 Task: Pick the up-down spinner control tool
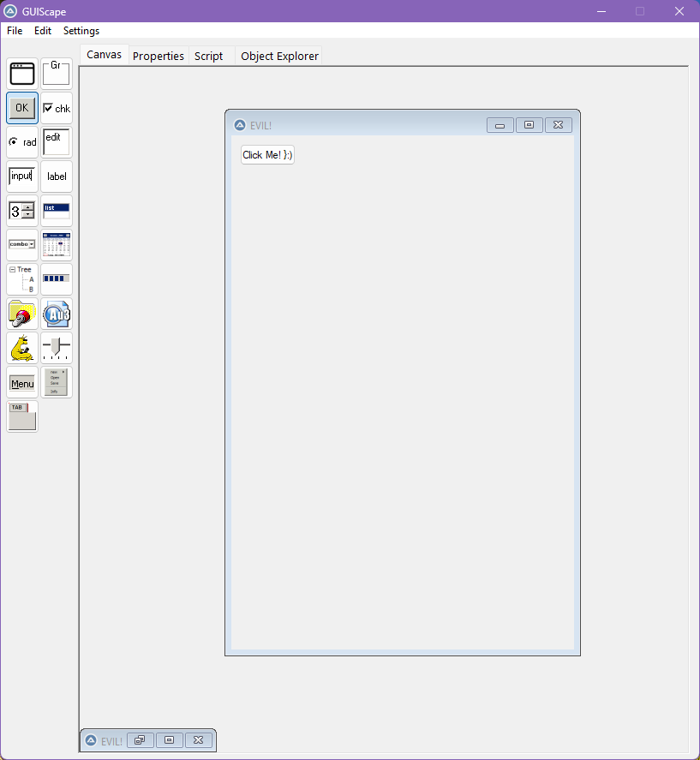point(22,211)
